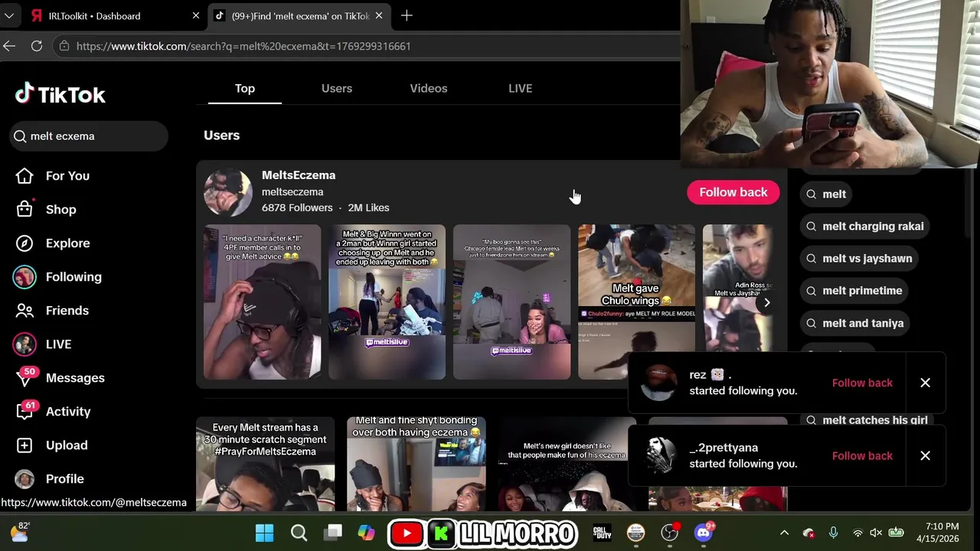
Task: Follow back MeltsEczema
Action: pyautogui.click(x=733, y=192)
